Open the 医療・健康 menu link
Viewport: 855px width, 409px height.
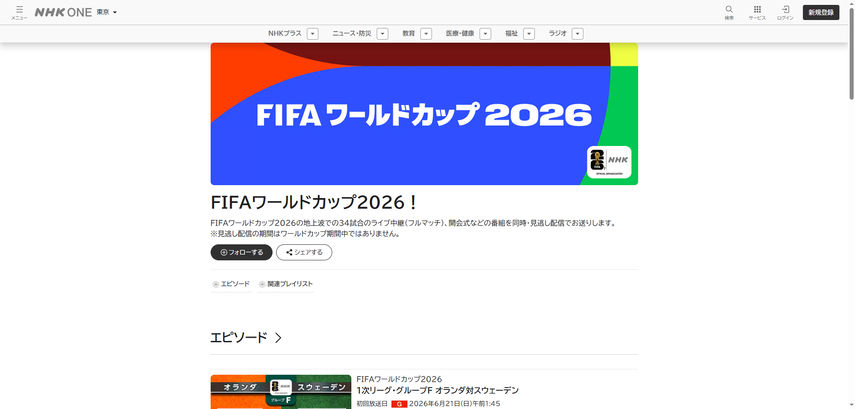click(460, 34)
